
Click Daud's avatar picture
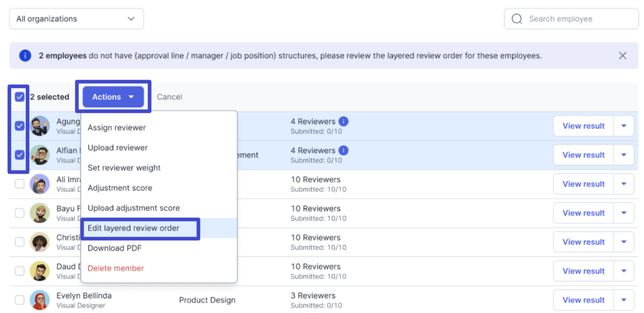tap(39, 271)
